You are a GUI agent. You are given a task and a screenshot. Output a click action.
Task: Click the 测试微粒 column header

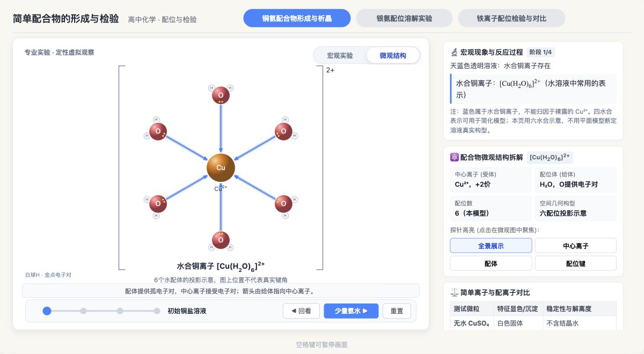click(x=471, y=309)
